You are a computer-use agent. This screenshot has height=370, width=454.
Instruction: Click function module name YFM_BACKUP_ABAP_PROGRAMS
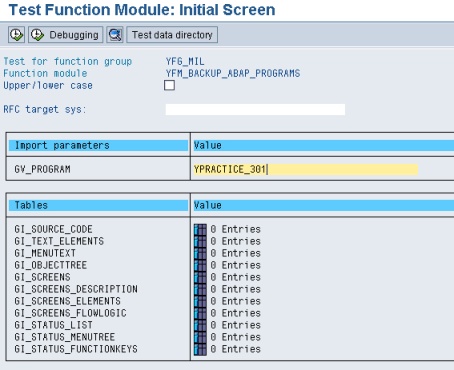pos(233,73)
